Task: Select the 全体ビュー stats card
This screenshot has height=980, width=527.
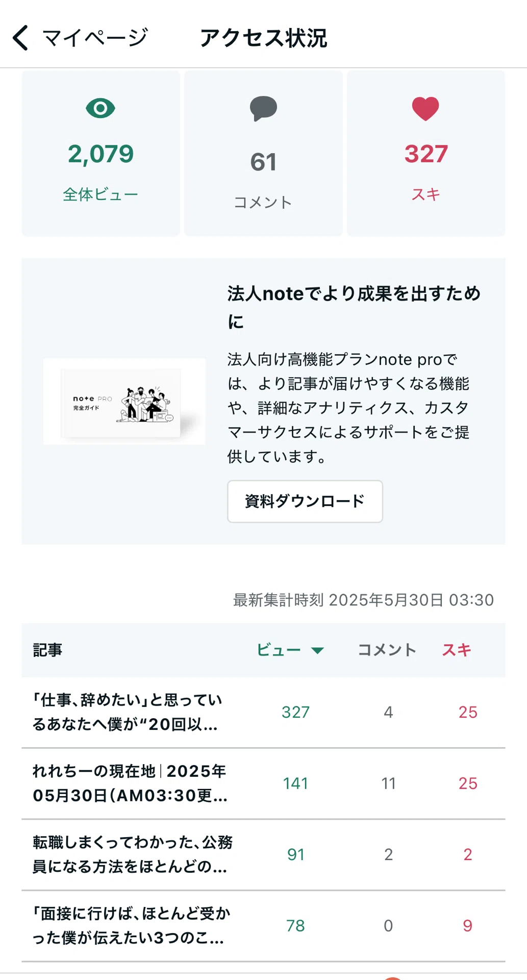Action: 101,154
